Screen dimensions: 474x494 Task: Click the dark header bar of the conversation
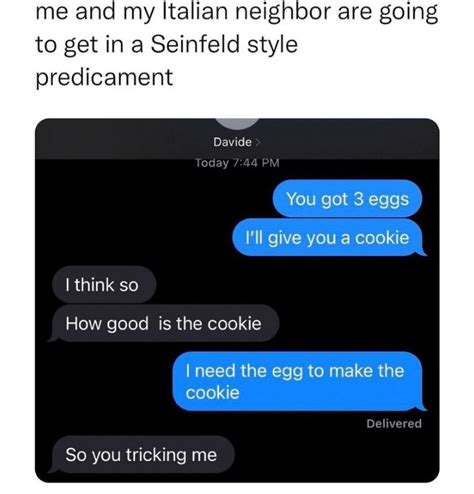tap(237, 139)
